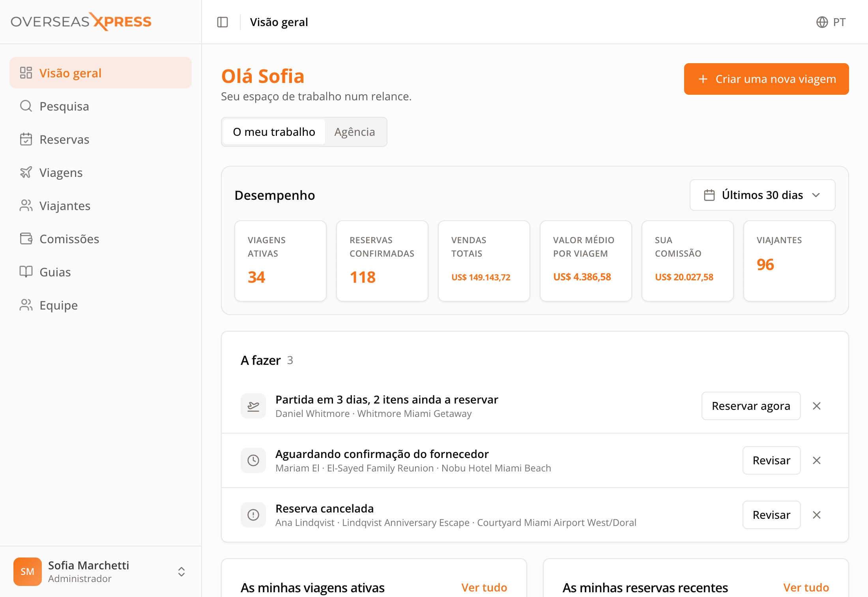Open Comissões in the sidebar

tap(101, 238)
